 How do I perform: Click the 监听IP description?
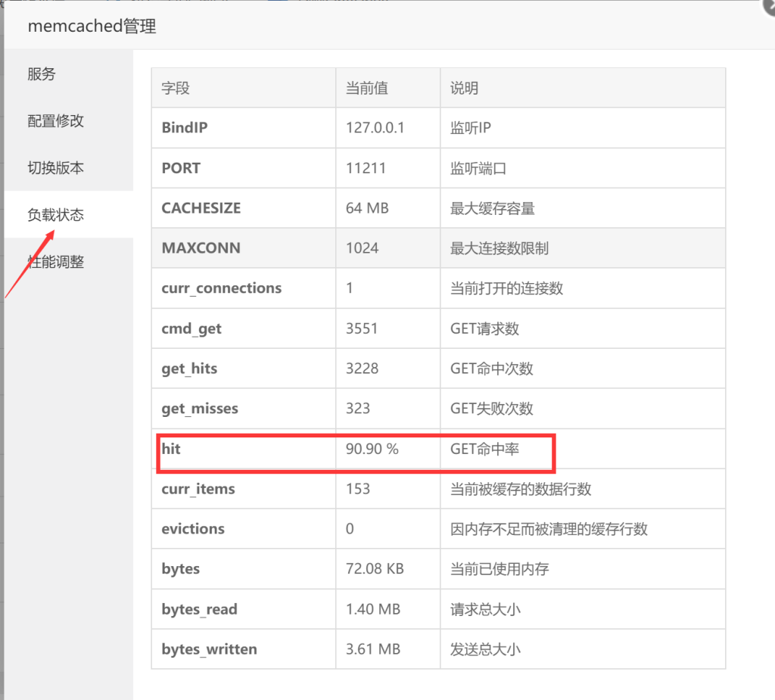[471, 128]
